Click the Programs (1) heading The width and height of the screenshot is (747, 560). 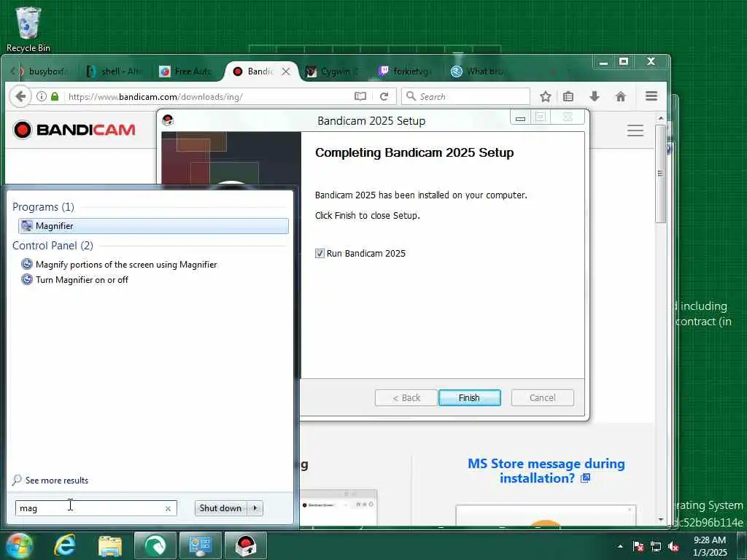click(x=43, y=207)
